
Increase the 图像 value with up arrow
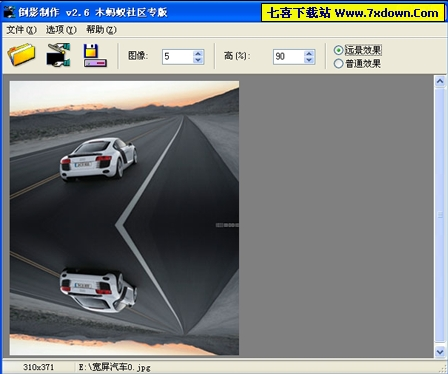[198, 53]
